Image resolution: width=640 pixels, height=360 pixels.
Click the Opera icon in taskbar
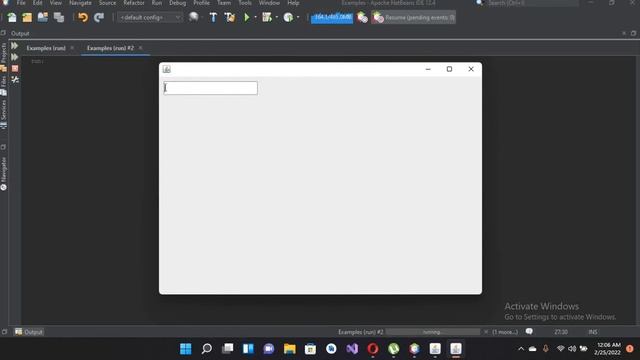click(373, 349)
